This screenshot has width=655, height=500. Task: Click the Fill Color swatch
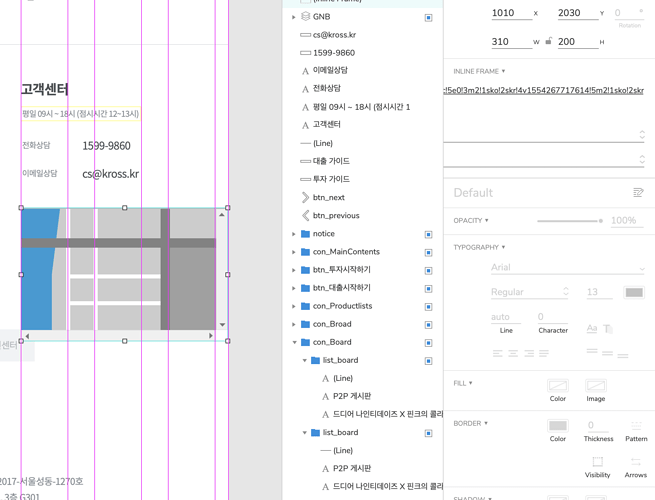[x=557, y=386]
